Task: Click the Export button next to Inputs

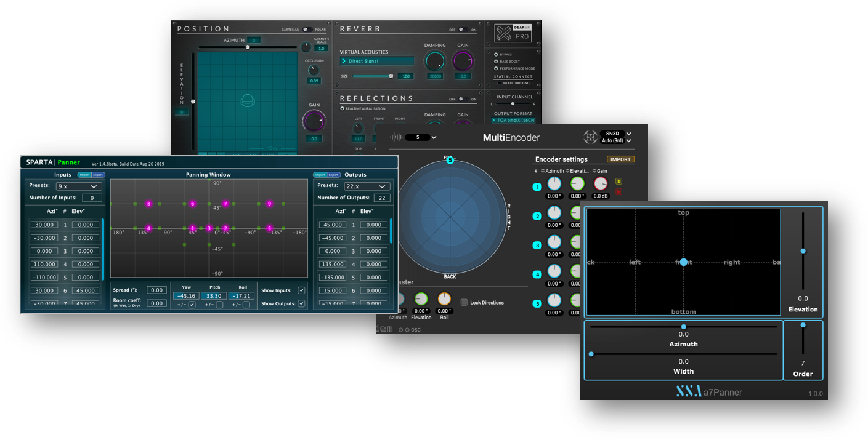Action: click(x=98, y=175)
